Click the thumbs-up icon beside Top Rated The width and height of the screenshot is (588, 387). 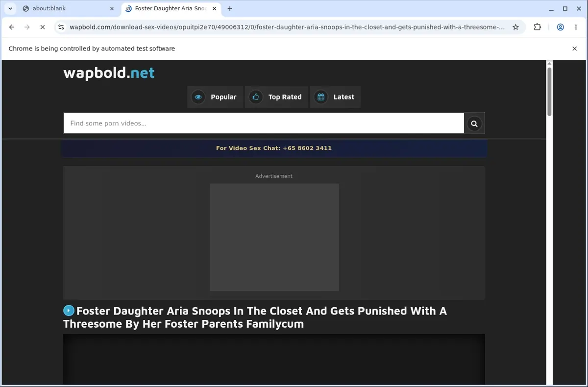(x=255, y=97)
